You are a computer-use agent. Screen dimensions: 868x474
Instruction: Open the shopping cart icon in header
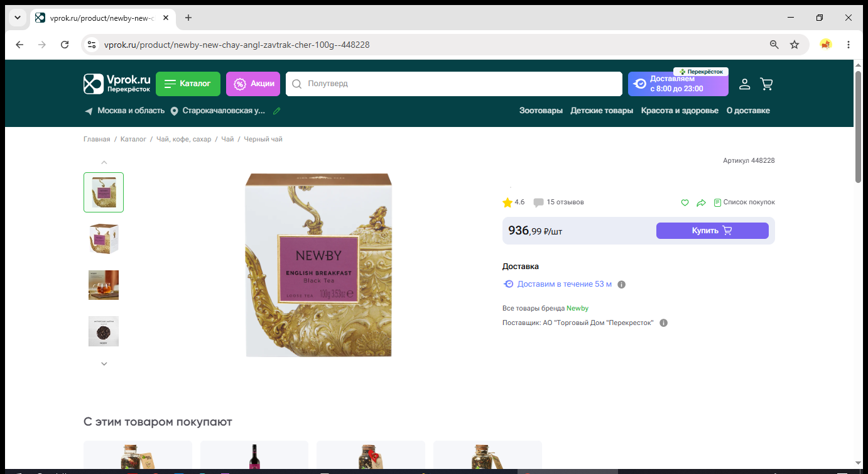(766, 84)
